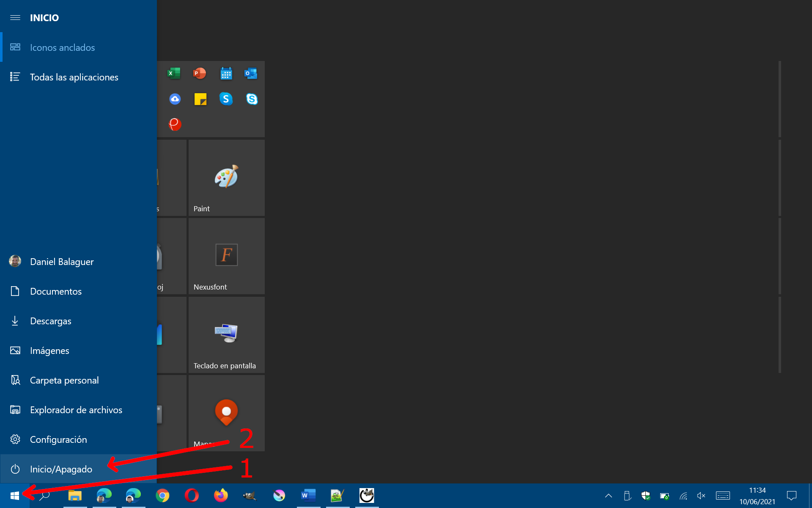Open the Excel icon in tile folder
The width and height of the screenshot is (812, 508).
174,74
